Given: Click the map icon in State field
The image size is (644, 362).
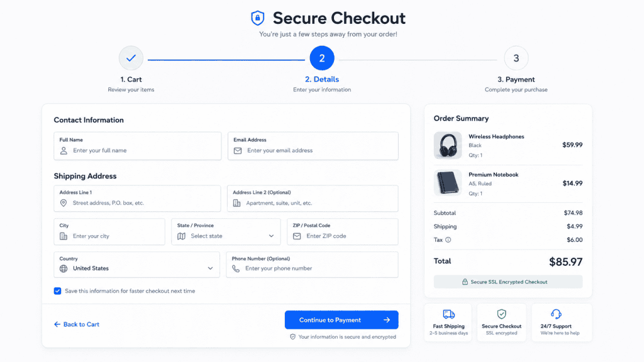Looking at the screenshot, I should [181, 236].
